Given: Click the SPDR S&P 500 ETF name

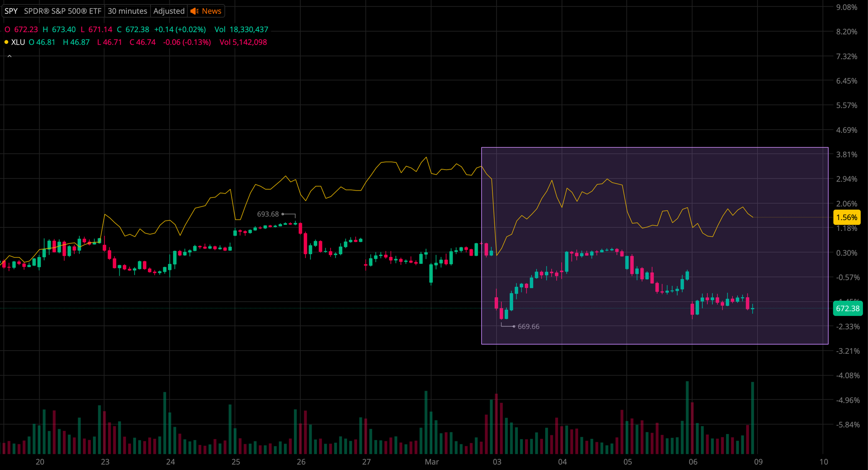Looking at the screenshot, I should tap(62, 11).
